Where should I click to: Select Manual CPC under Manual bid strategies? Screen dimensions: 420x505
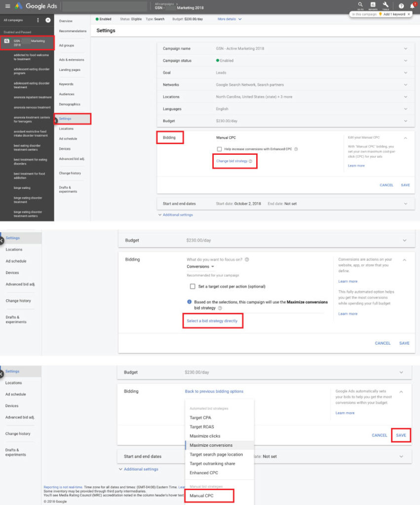[x=201, y=496]
